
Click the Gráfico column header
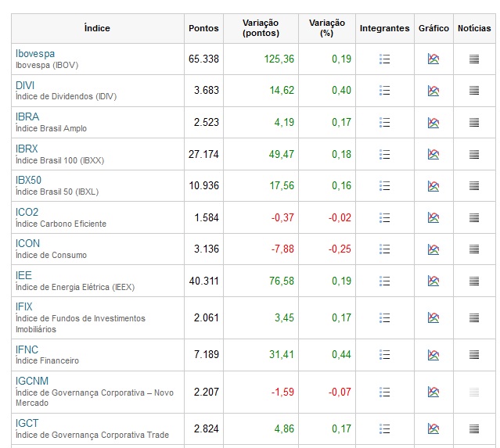433,28
